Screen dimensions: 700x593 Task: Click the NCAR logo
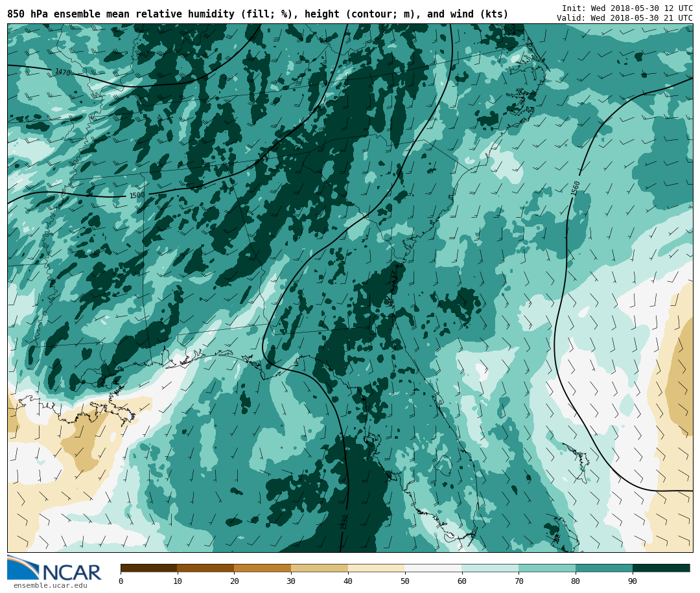[x=54, y=568]
